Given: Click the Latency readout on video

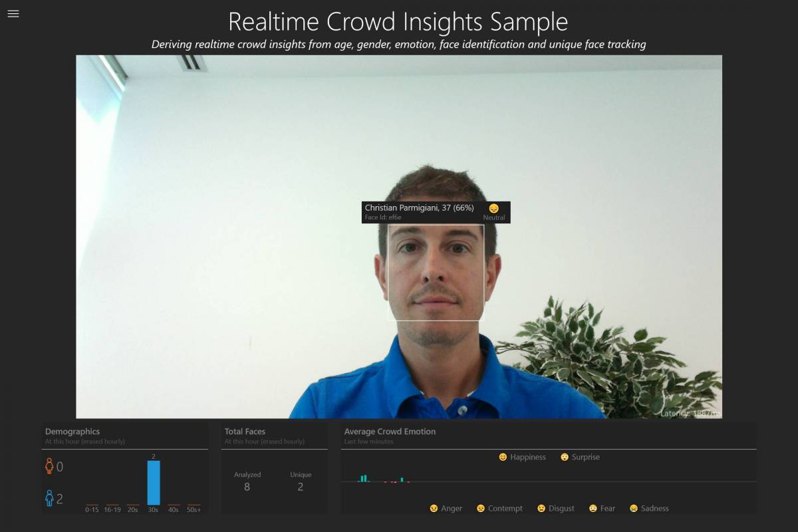Looking at the screenshot, I should pyautogui.click(x=690, y=414).
